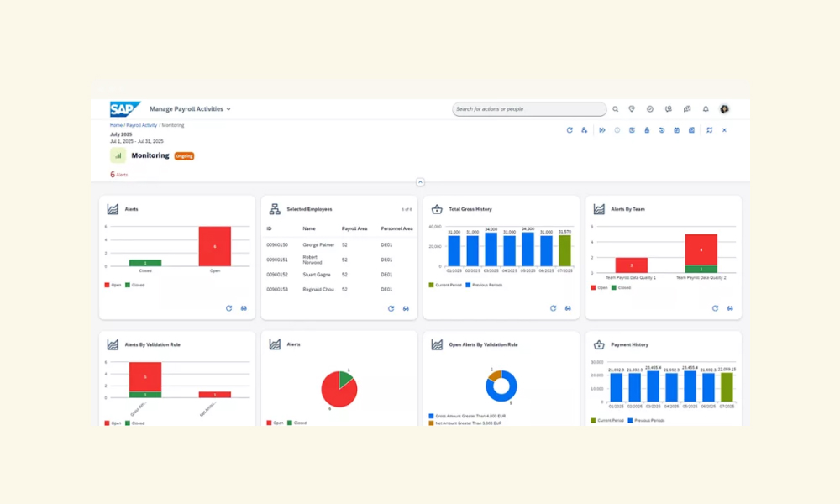The width and height of the screenshot is (840, 504).
Task: Click the Personnel Area column header
Action: point(397,228)
